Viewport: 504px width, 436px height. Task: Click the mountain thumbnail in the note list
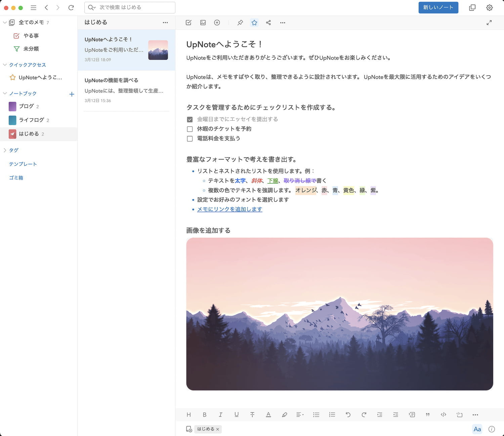click(x=158, y=50)
